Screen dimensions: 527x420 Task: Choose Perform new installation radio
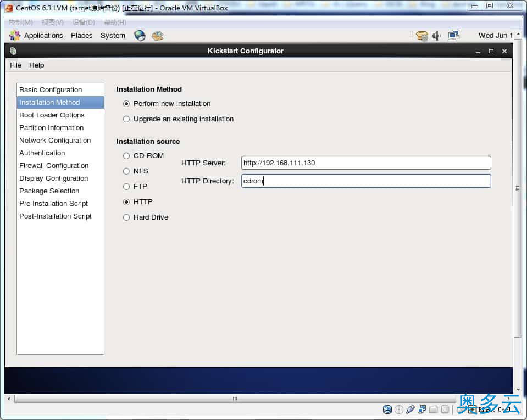pos(126,104)
